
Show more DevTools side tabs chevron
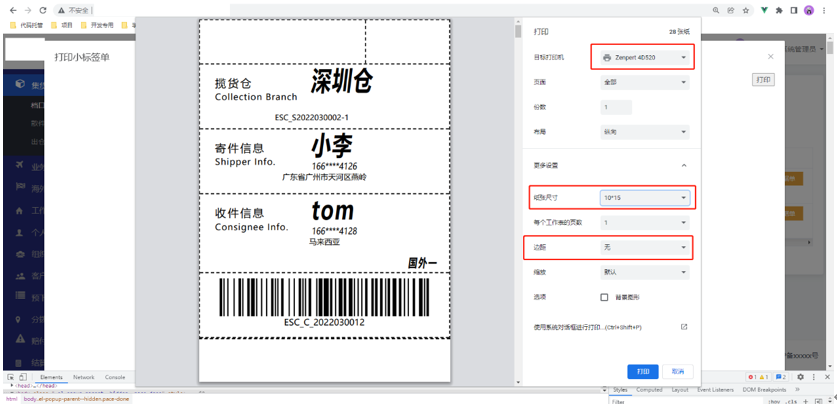click(797, 390)
